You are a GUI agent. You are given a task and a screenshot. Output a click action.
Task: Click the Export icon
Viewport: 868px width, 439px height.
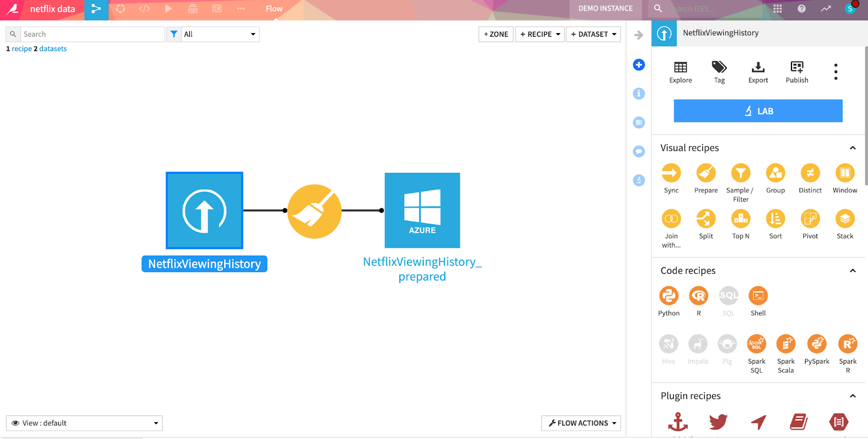coord(758,72)
